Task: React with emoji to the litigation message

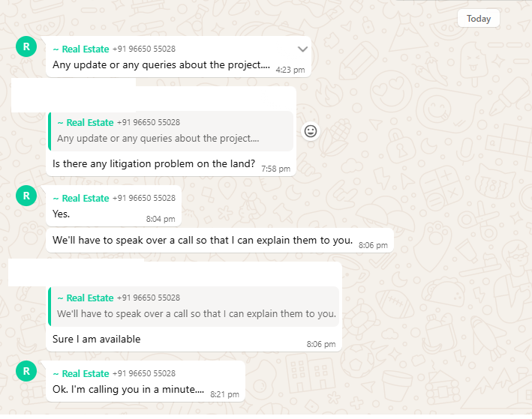Action: tap(310, 131)
